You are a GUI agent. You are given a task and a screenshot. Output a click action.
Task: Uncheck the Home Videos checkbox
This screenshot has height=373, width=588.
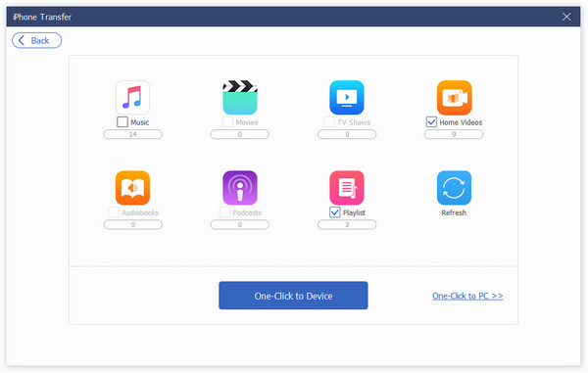tap(431, 121)
